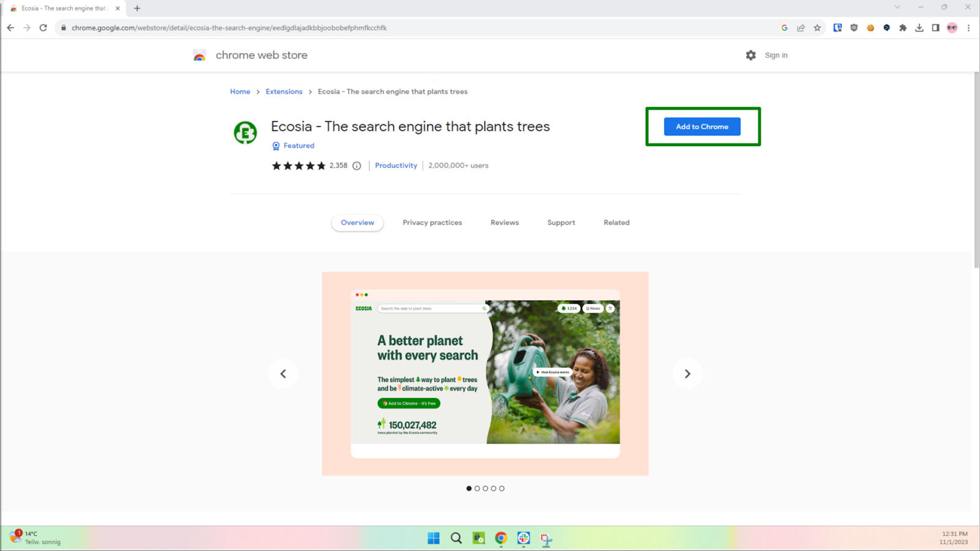Image resolution: width=980 pixels, height=551 pixels.
Task: Open the Extensions breadcrumb link
Action: 284,92
